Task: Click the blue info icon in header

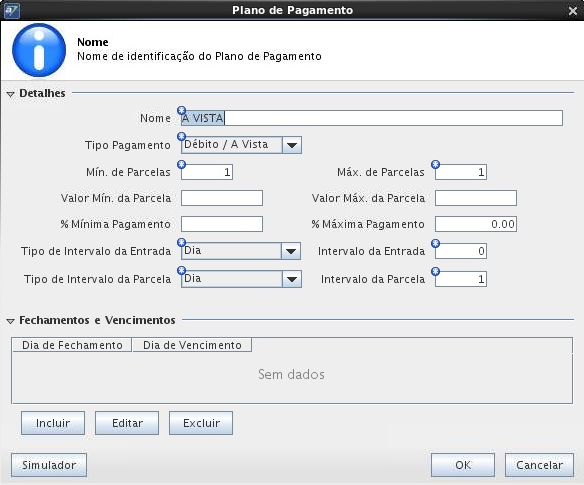Action: tap(39, 50)
